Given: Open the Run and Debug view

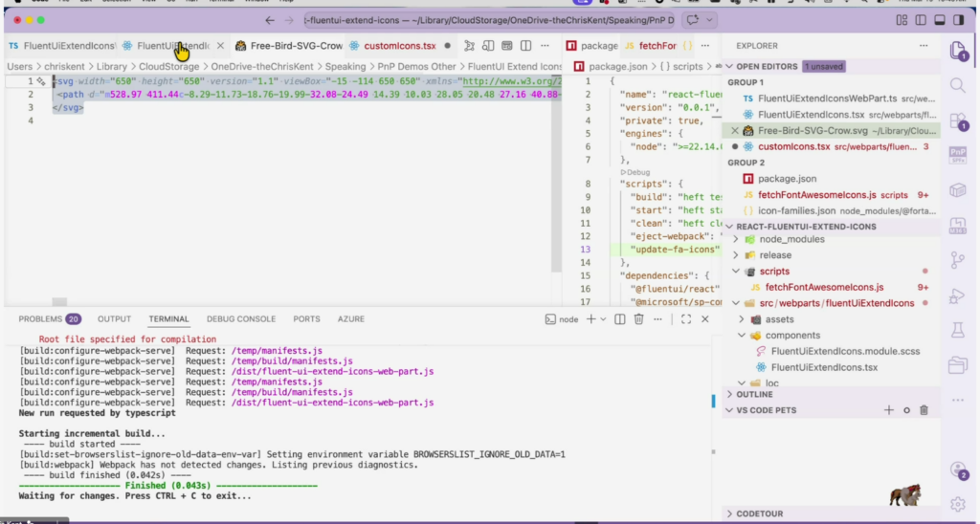Looking at the screenshot, I should coord(958,295).
